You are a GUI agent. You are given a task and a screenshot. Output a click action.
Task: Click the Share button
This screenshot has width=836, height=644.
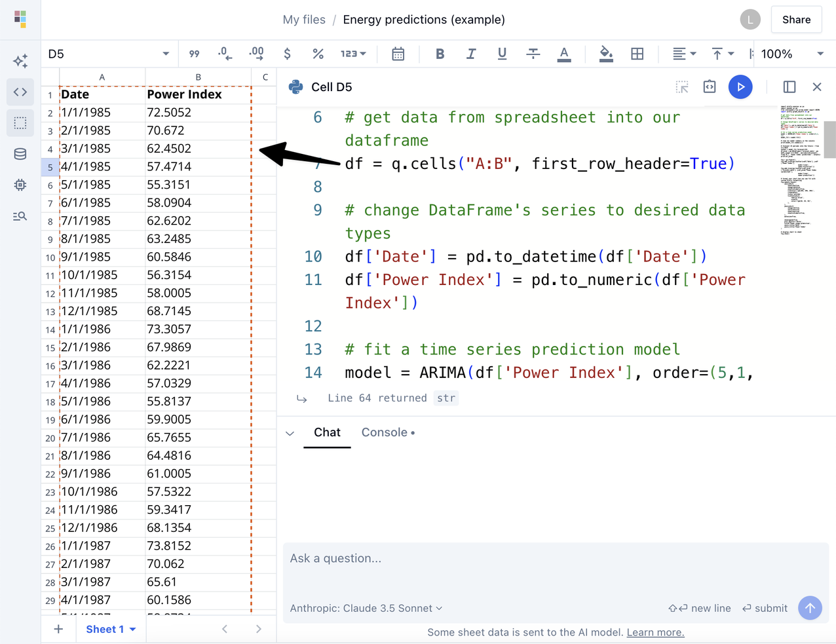[x=796, y=20]
